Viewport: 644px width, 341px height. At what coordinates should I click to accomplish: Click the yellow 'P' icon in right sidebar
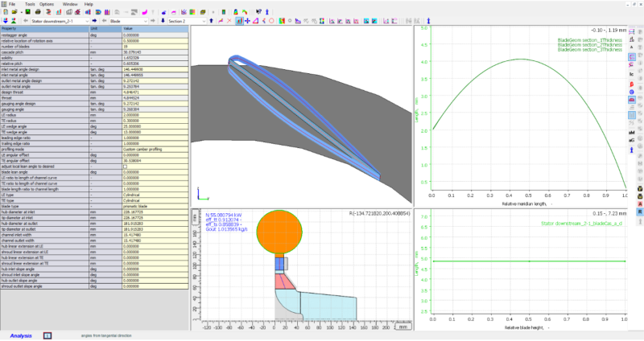coord(640,188)
